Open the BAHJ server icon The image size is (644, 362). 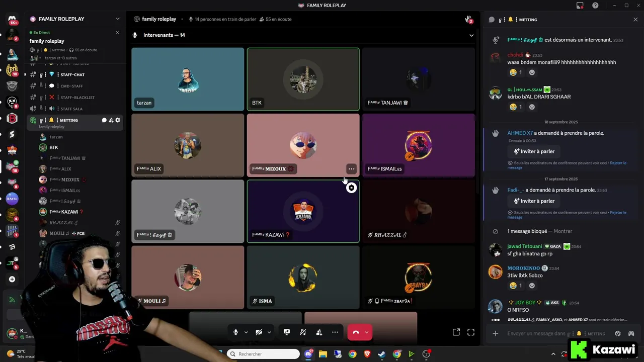click(13, 199)
